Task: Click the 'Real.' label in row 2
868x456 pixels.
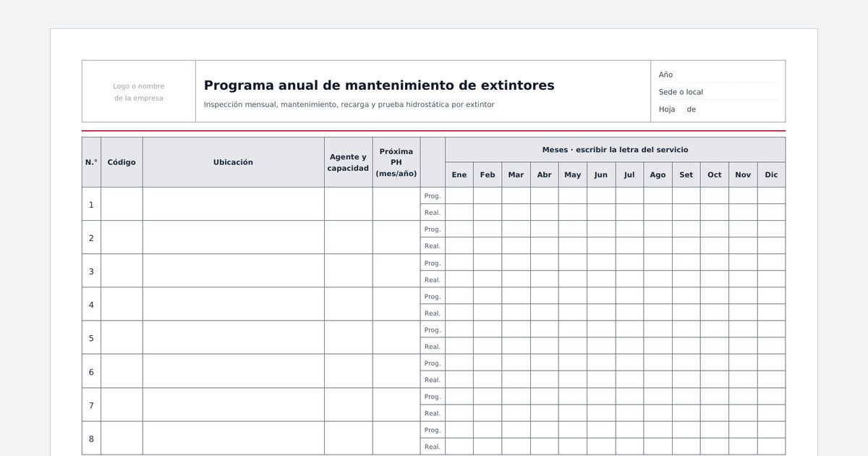Action: click(x=433, y=246)
